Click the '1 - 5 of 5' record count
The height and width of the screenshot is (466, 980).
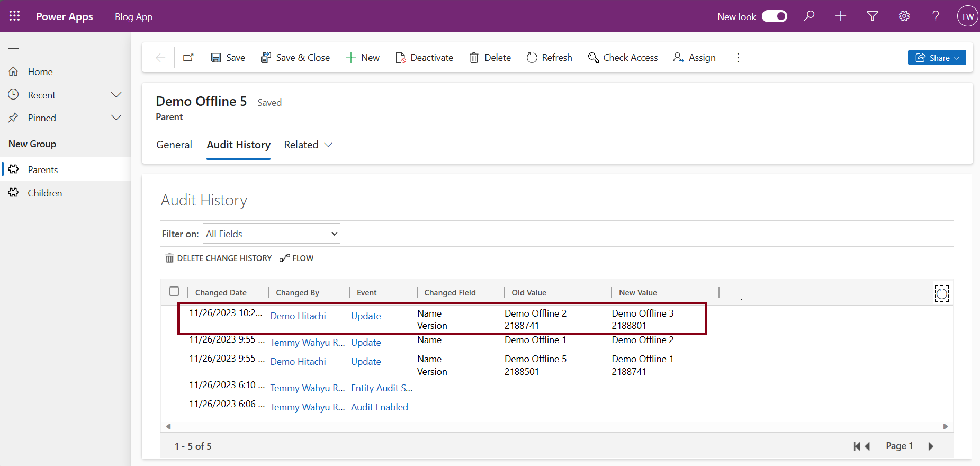coord(193,446)
